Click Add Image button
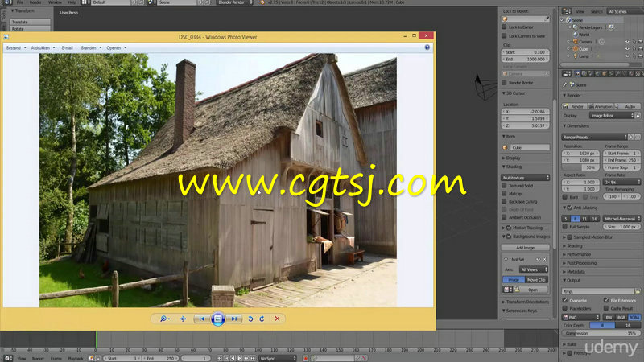Image resolution: width=644 pixels, height=362 pixels. [526, 248]
